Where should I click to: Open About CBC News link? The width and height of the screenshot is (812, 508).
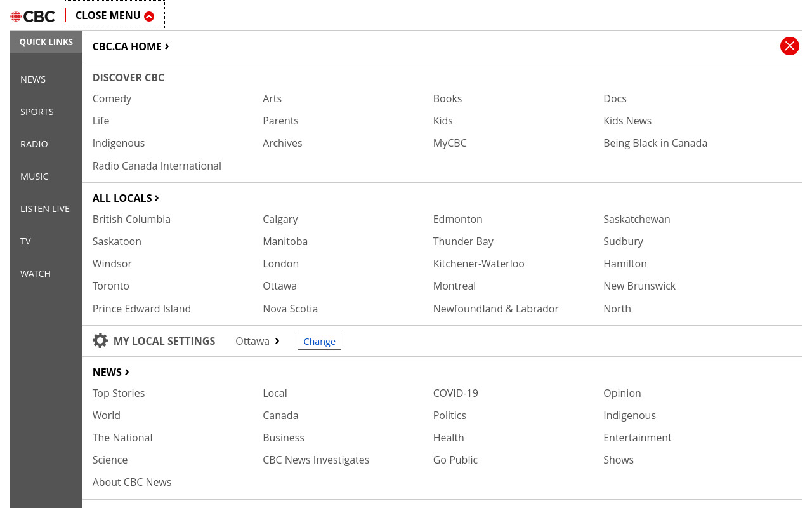pyautogui.click(x=132, y=482)
